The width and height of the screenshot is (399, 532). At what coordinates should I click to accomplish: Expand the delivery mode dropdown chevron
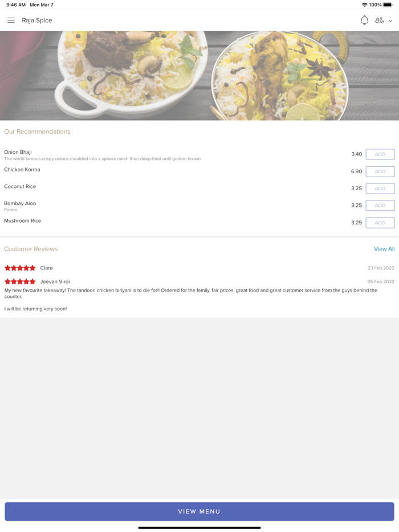click(390, 21)
